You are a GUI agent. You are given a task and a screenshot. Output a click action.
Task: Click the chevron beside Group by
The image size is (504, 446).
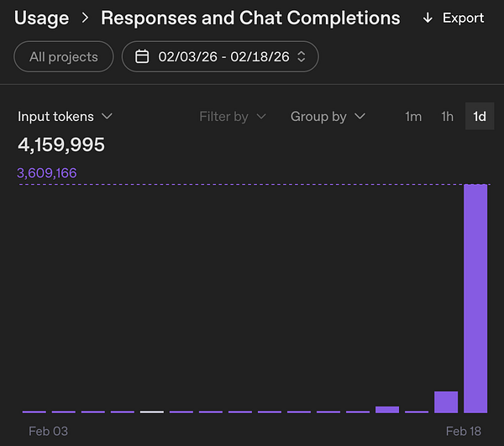(x=360, y=116)
